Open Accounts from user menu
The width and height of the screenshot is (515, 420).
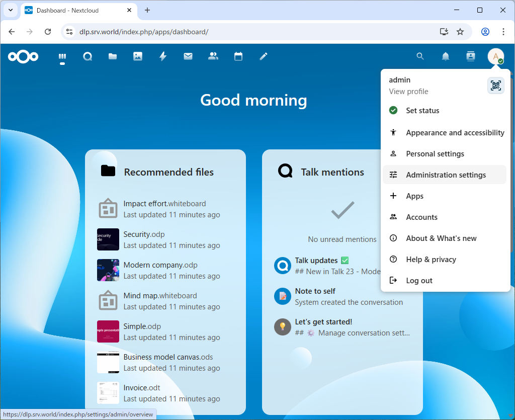(445, 217)
